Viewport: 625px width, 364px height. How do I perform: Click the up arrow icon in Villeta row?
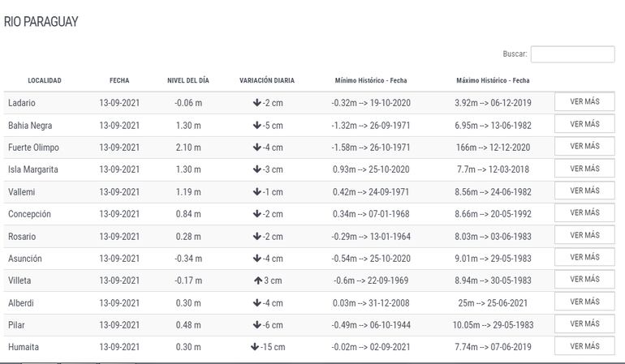(x=256, y=280)
